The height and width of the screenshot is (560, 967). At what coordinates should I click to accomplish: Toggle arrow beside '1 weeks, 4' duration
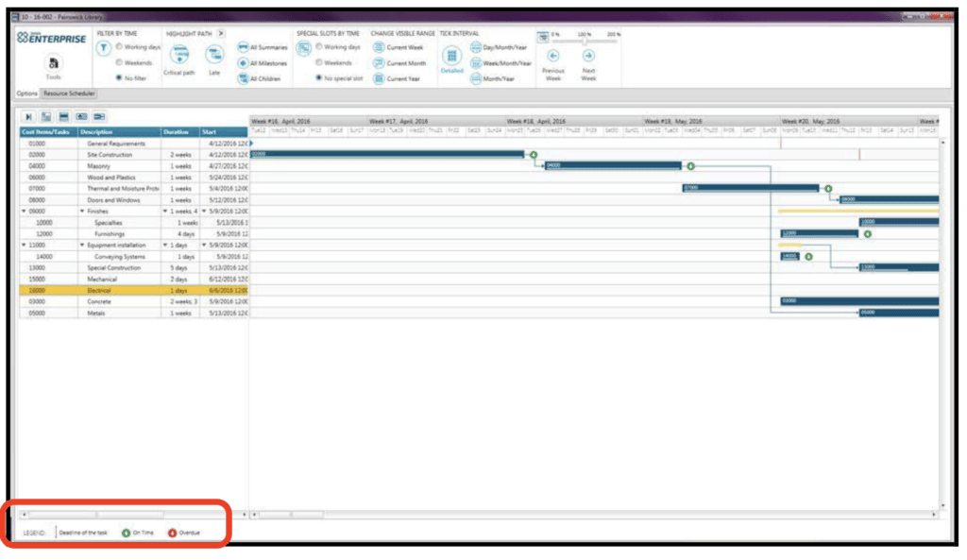click(164, 211)
